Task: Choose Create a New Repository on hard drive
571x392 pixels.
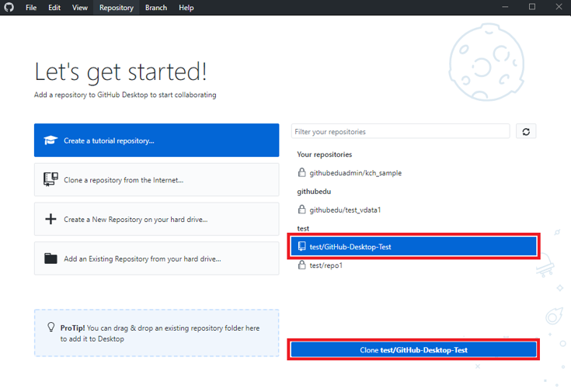Action: pyautogui.click(x=157, y=219)
